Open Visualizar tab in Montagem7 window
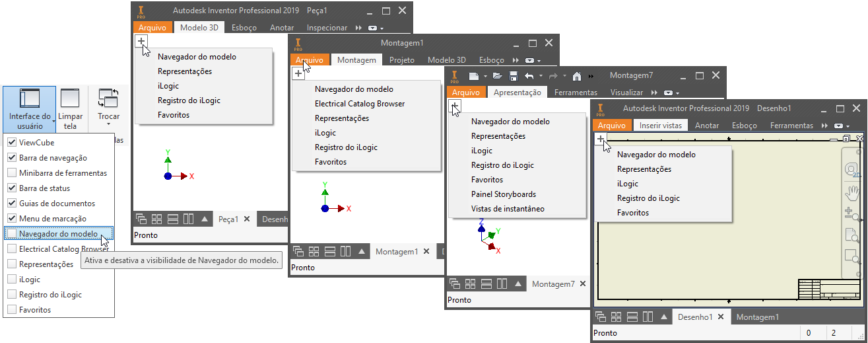868x343 pixels. 626,93
